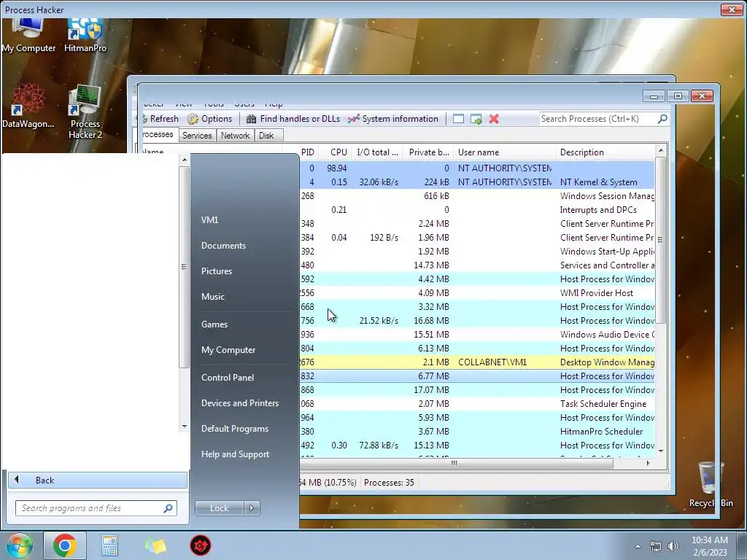Open Devices and Printers
The image size is (747, 560).
pos(239,402)
